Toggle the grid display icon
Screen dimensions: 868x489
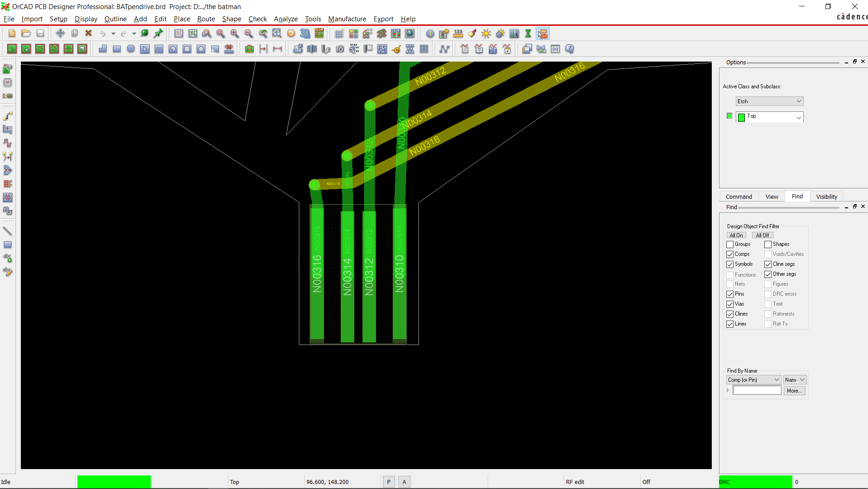click(339, 34)
